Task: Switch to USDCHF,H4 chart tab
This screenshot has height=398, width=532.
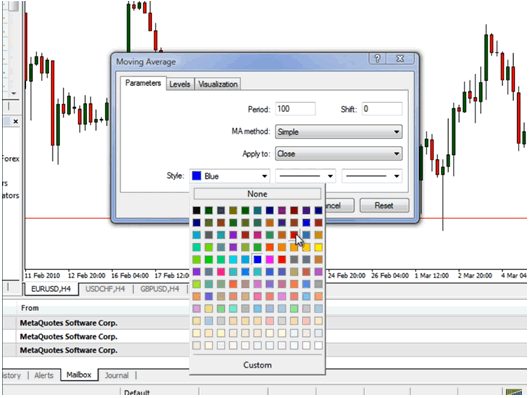Action: click(105, 289)
